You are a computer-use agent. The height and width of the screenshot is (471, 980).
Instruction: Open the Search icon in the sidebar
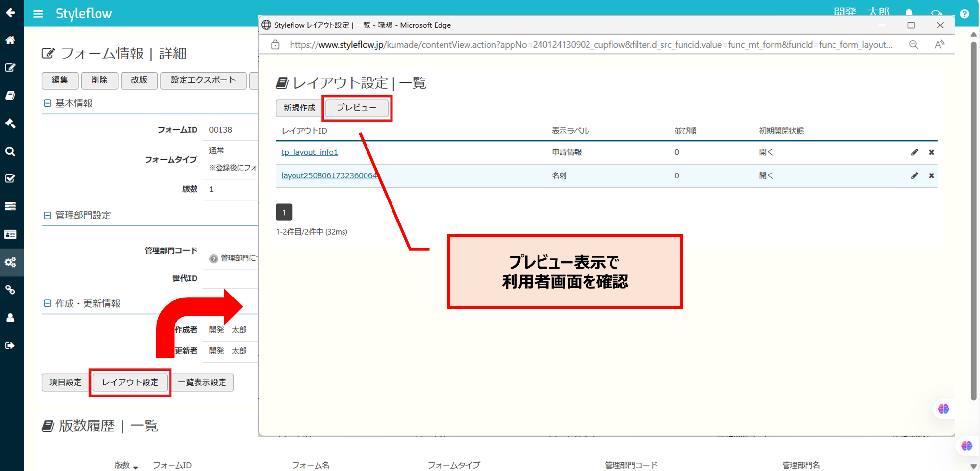[x=10, y=151]
